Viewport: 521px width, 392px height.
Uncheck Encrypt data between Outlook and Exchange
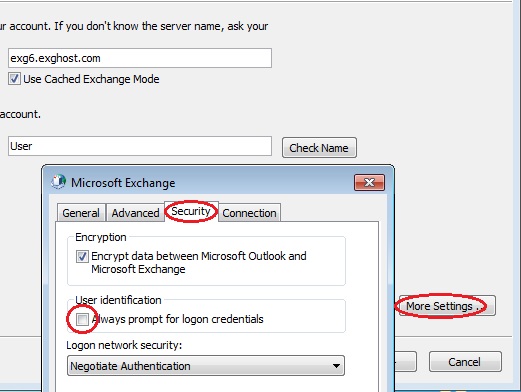(x=82, y=256)
